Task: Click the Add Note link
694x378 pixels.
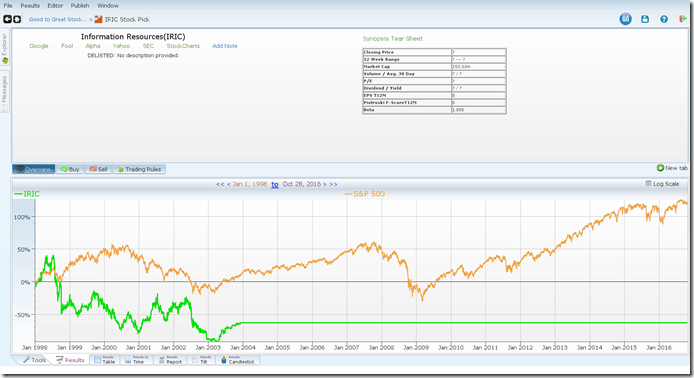Action: (225, 46)
